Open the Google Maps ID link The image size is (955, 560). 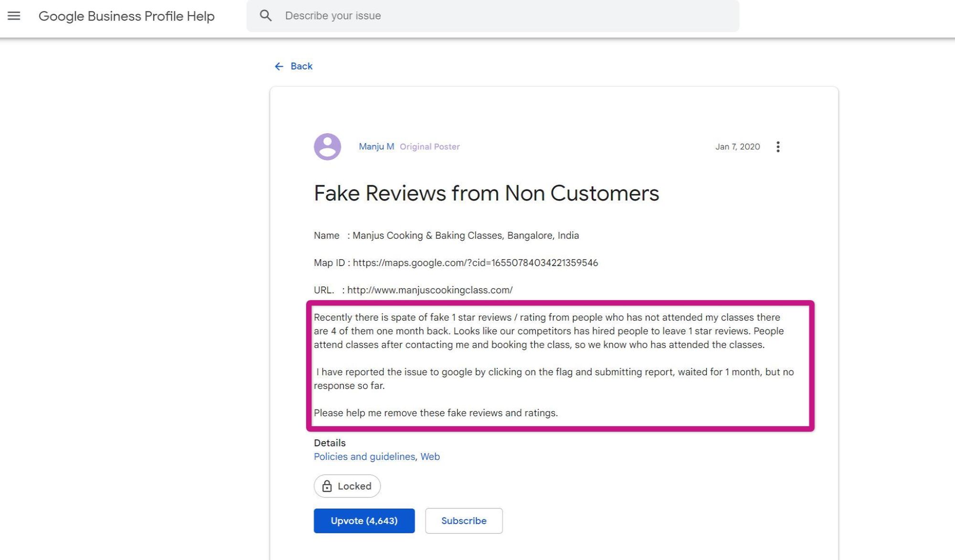(x=475, y=263)
